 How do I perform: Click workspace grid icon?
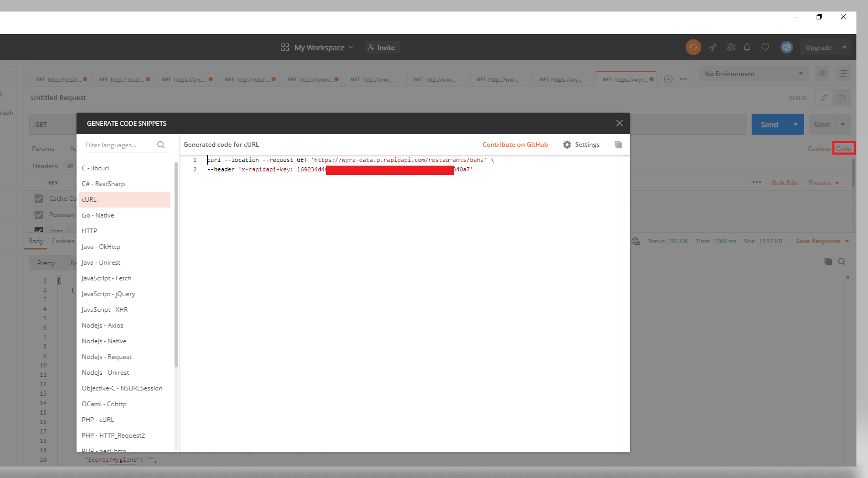pyautogui.click(x=285, y=47)
